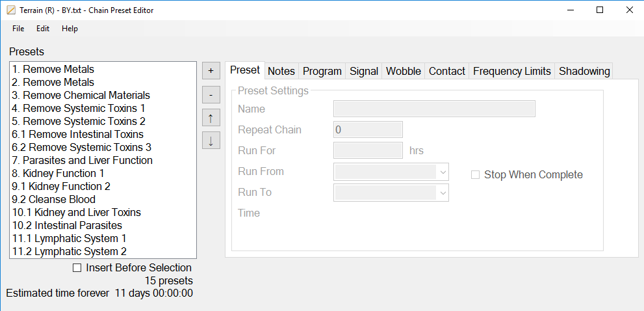Click the app icon in title bar
This screenshot has height=311, width=644.
pyautogui.click(x=10, y=10)
